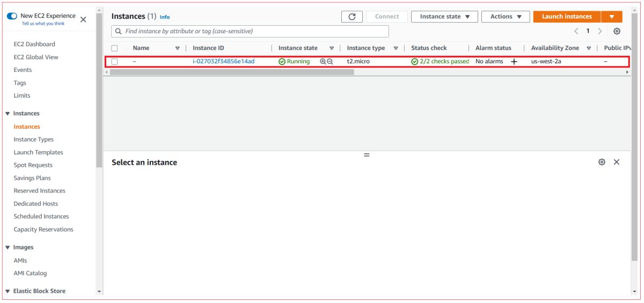Add alarm plus icon beside No alarms
The height and width of the screenshot is (303, 644).
514,62
